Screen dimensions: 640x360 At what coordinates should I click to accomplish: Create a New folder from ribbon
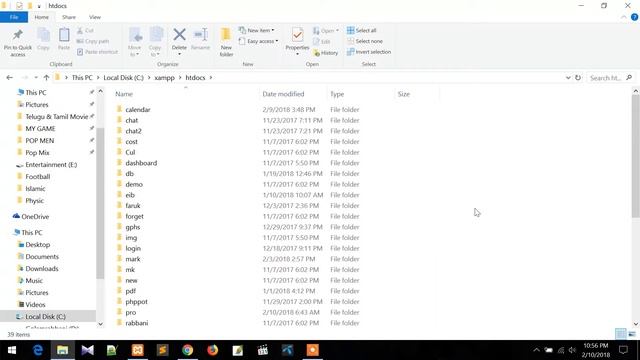pos(226,42)
